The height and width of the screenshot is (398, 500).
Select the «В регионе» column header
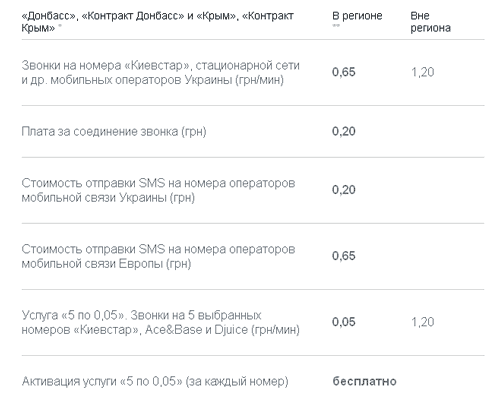point(357,16)
